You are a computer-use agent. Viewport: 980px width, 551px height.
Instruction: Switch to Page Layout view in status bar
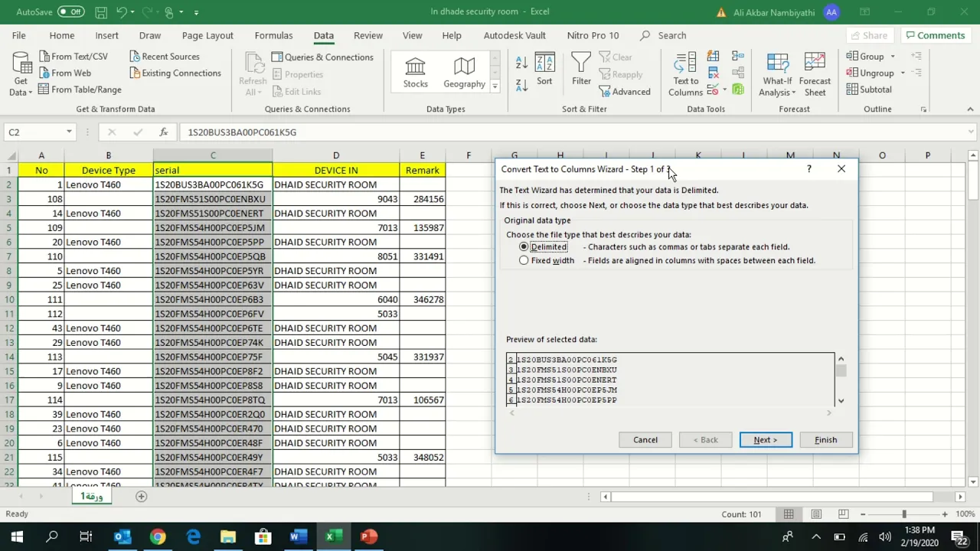point(816,514)
